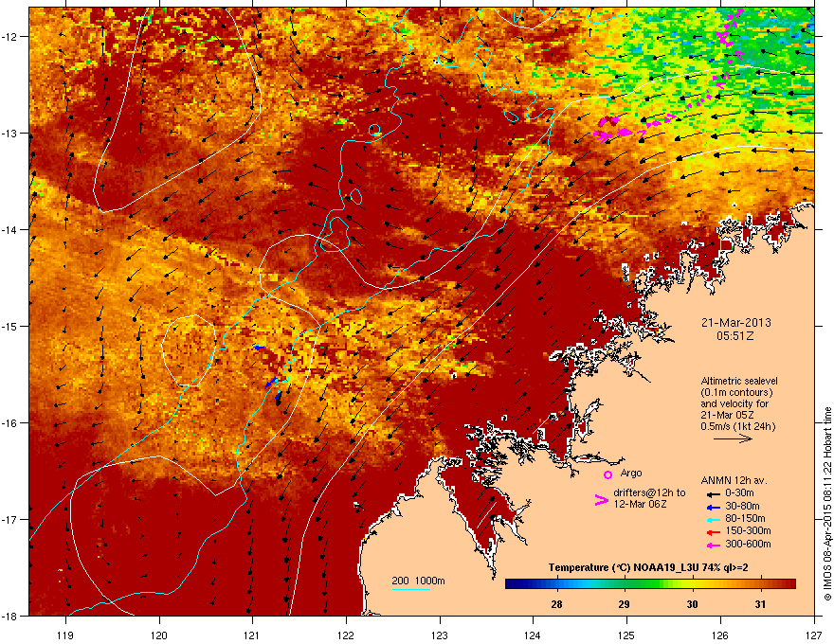The height and width of the screenshot is (644, 834).
Task: Click the 0.5m/s velocity scale arrow
Action: [x=733, y=438]
